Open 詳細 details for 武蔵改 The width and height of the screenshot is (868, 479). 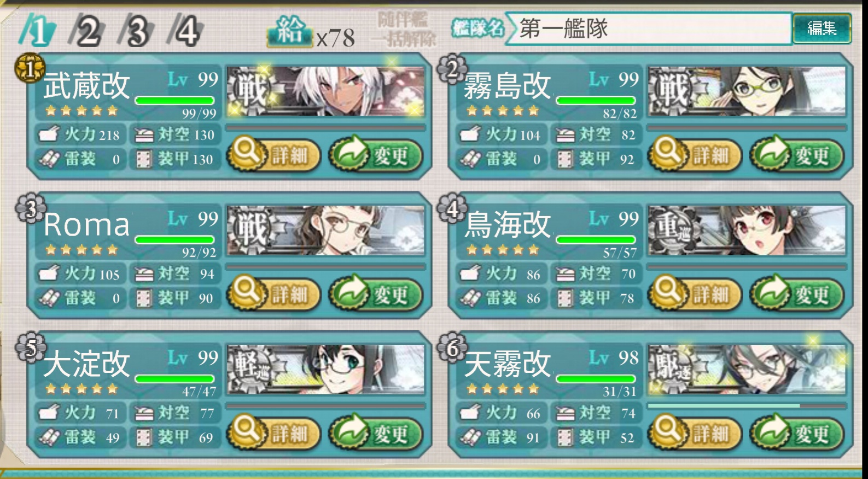click(x=274, y=155)
